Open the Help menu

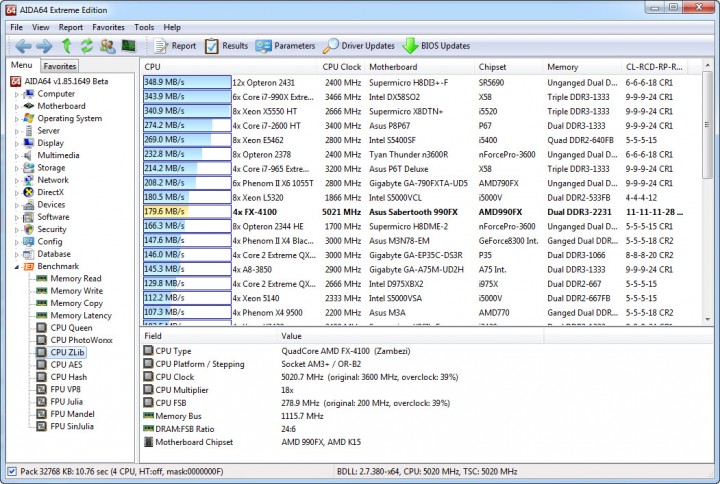pos(172,28)
